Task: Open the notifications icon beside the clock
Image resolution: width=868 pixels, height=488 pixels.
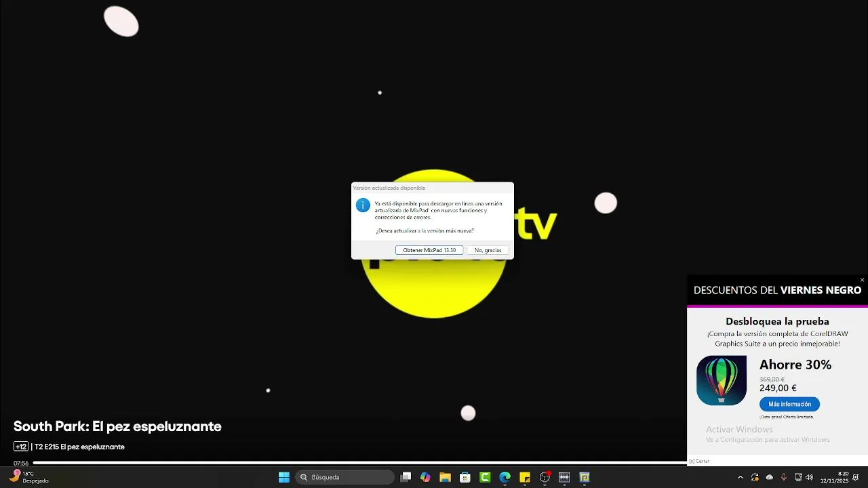Action: pyautogui.click(x=856, y=477)
